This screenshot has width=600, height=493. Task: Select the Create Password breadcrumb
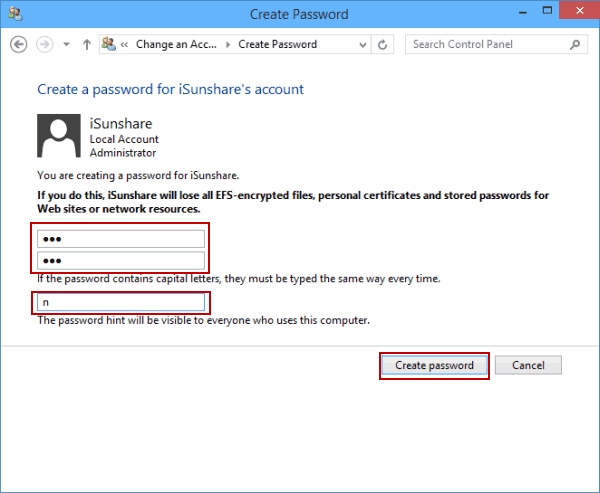[x=277, y=45]
